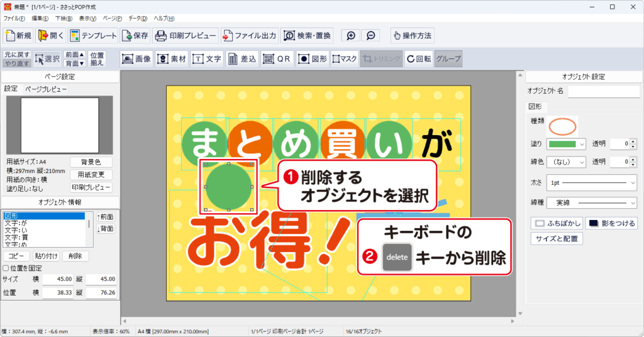Open the 太さ line thickness dropdown
The image size is (644, 337).
tap(591, 182)
